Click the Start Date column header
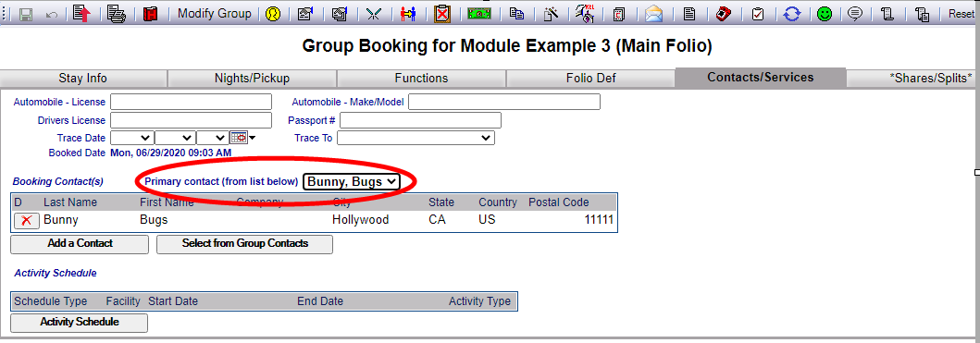Image resolution: width=980 pixels, height=343 pixels. (173, 301)
